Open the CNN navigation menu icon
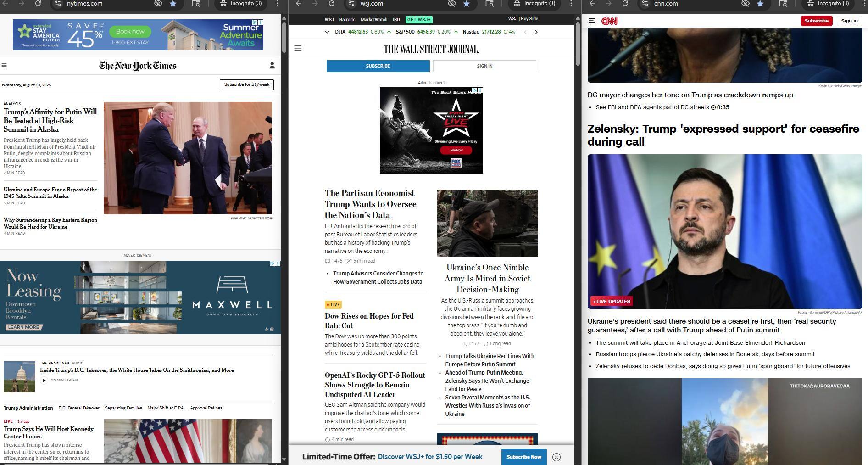Screen dimensions: 868x465 [592, 21]
